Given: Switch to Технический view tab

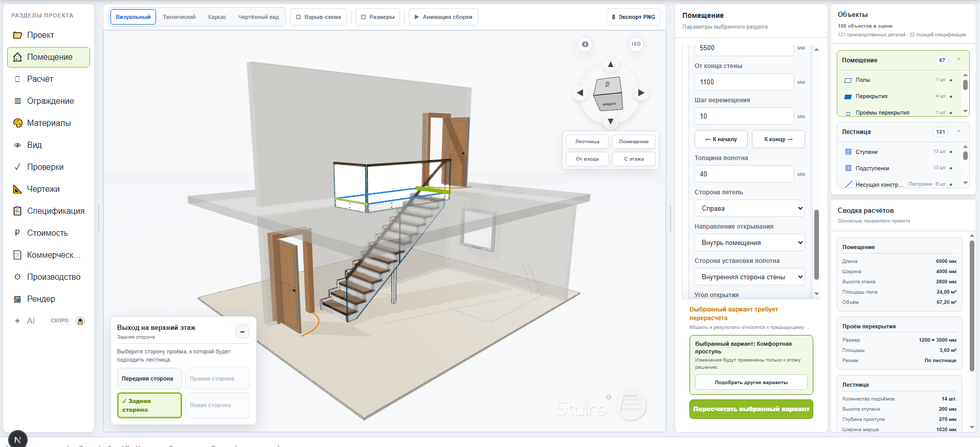Looking at the screenshot, I should (x=179, y=17).
